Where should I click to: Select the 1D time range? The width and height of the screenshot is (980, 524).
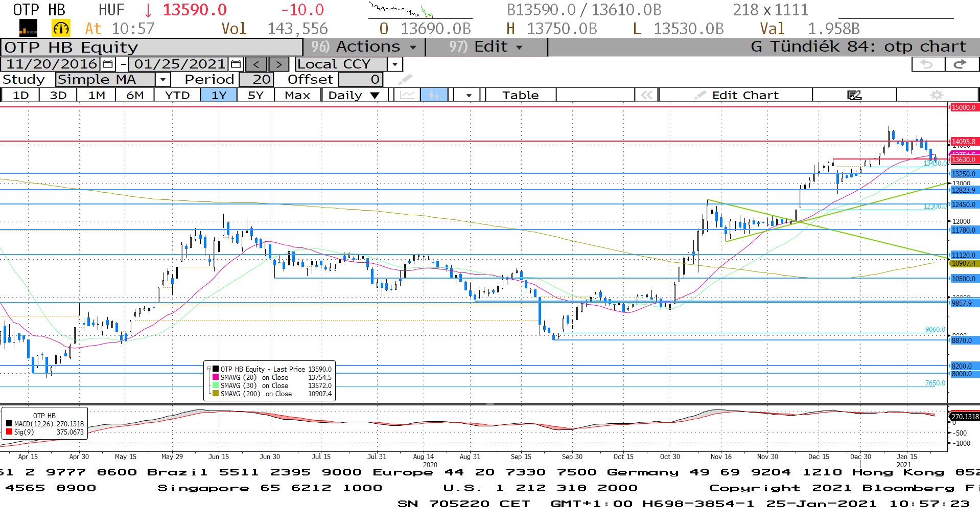click(20, 95)
